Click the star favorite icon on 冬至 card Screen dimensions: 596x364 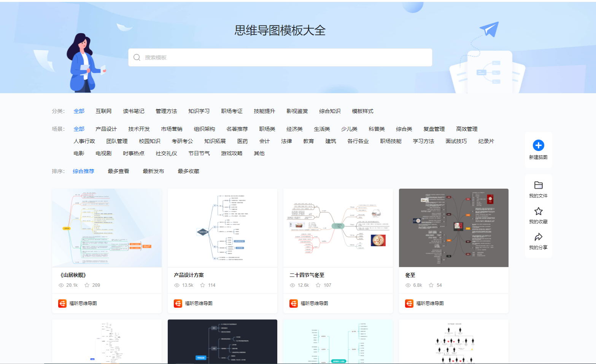pos(431,285)
